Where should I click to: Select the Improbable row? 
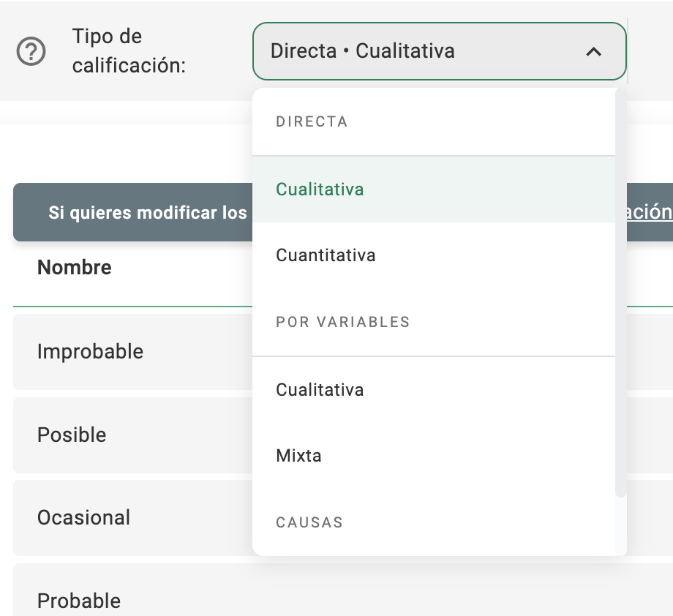coord(90,351)
